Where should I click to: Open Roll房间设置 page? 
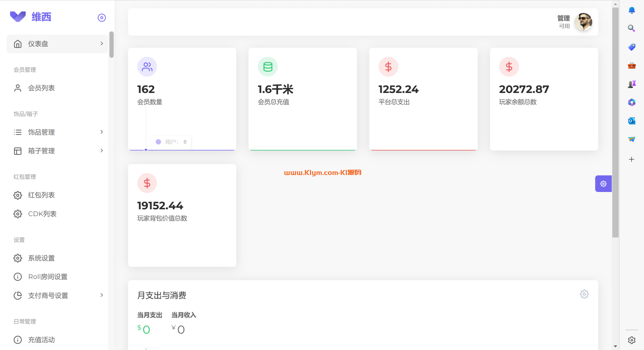pos(47,277)
